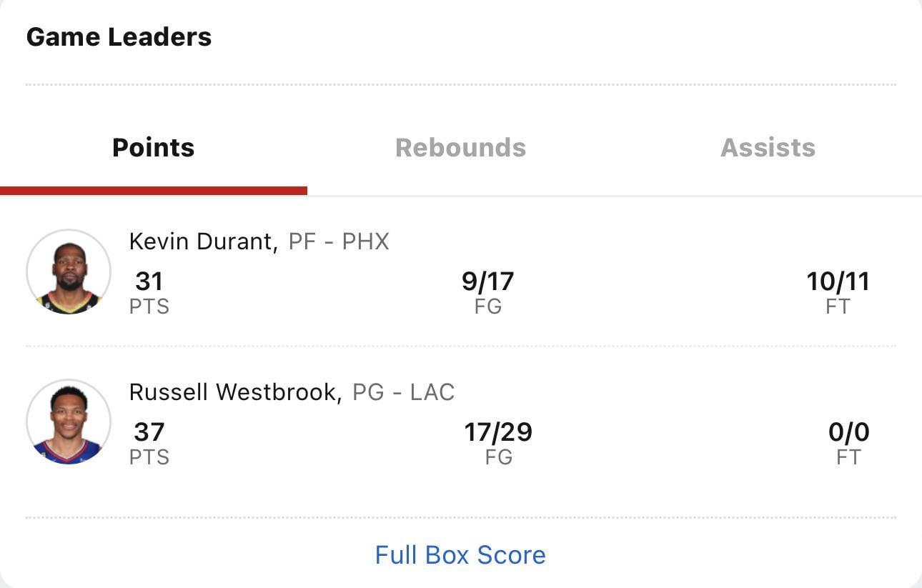The image size is (922, 588).
Task: Click Westbrook's PG - LAC team label
Action: coord(404,392)
